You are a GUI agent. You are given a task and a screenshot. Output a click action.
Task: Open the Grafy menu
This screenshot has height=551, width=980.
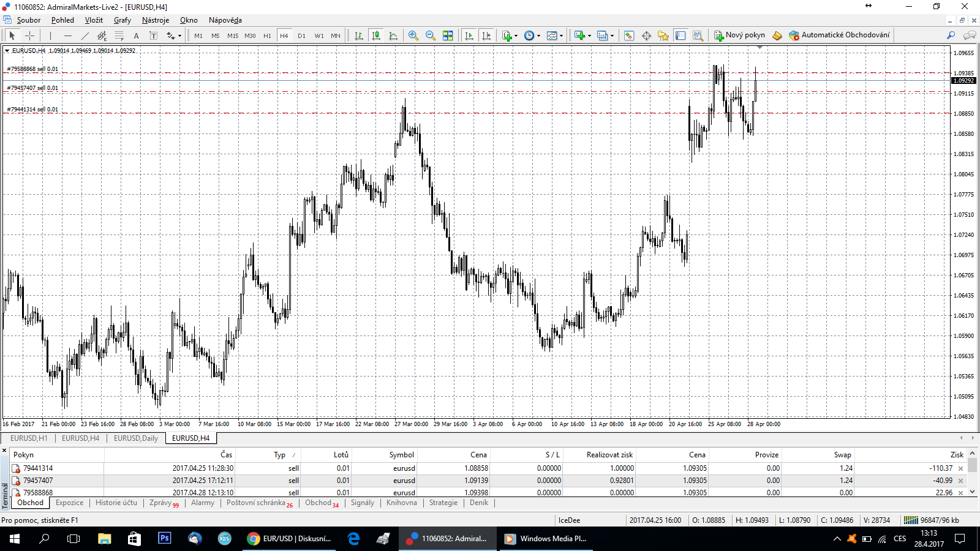click(123, 20)
